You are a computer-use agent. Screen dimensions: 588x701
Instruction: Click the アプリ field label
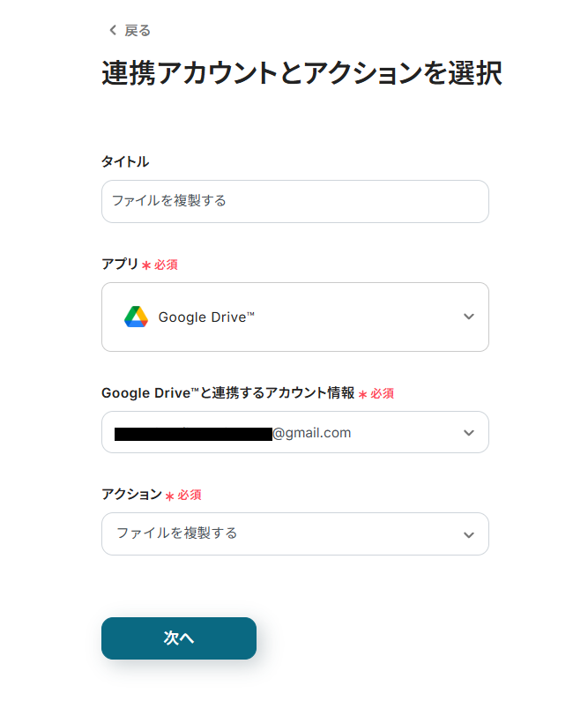[x=120, y=264]
